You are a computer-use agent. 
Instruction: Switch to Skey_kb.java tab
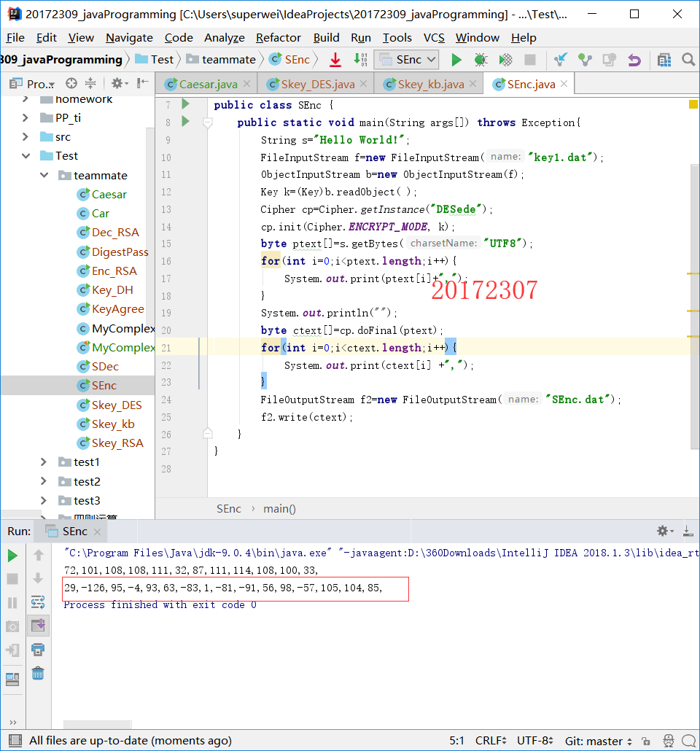click(x=431, y=85)
